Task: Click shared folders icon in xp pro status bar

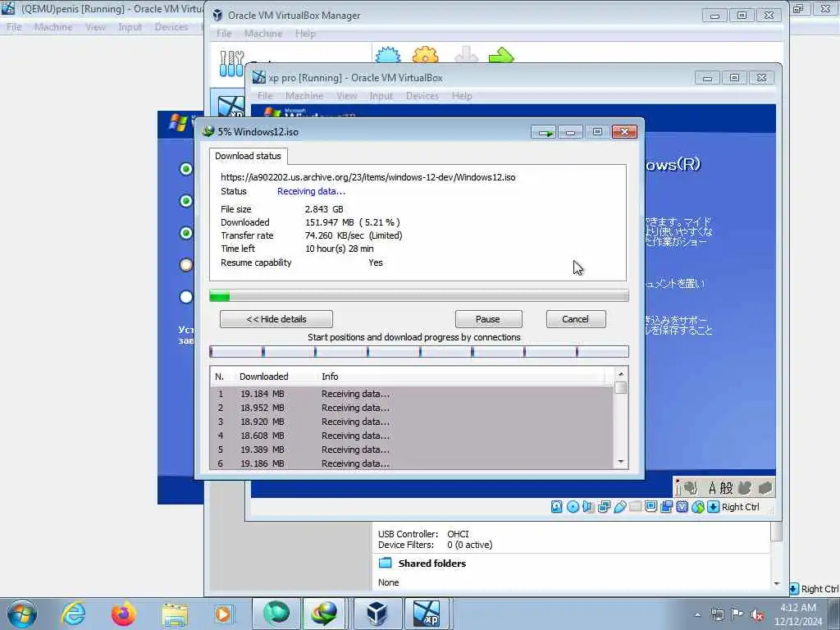Action: tap(636, 506)
